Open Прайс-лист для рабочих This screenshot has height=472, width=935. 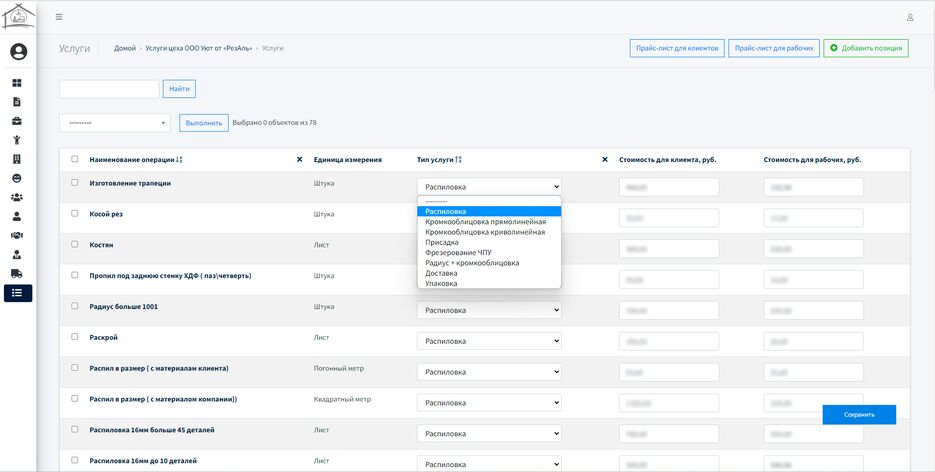[x=774, y=48]
